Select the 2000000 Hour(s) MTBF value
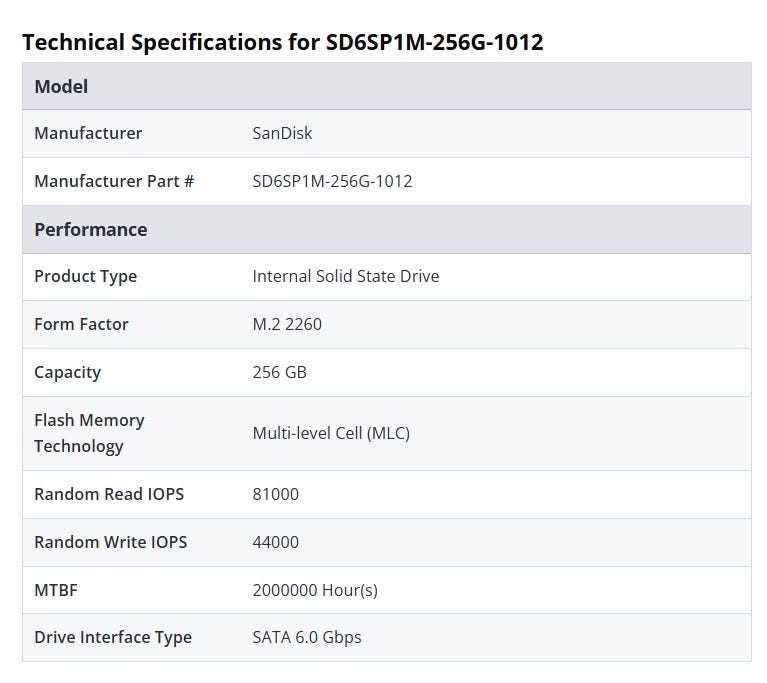This screenshot has height=683, width=767. pos(315,590)
